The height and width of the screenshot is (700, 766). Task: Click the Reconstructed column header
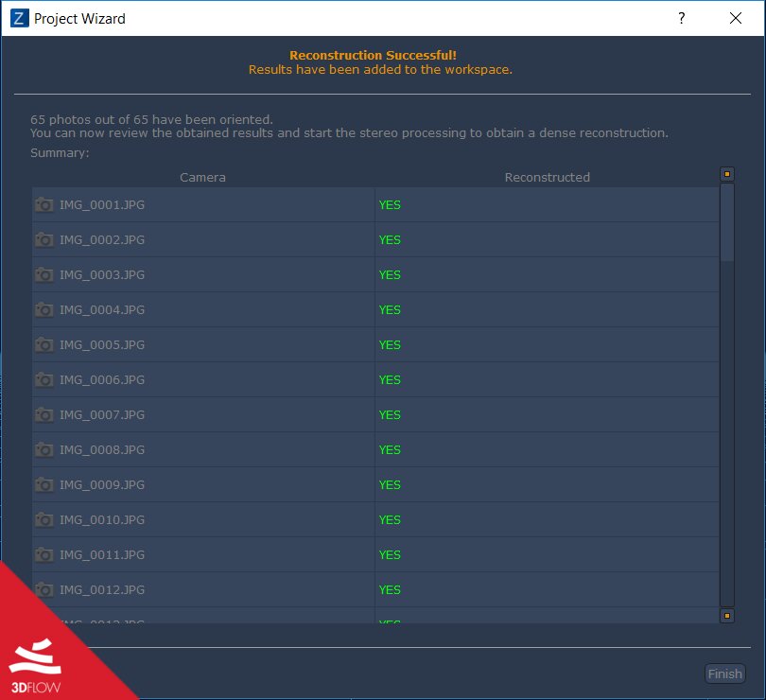pos(548,178)
